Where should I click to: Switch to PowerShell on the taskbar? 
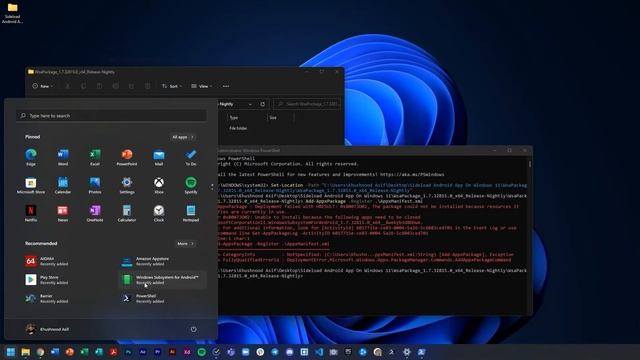421,352
